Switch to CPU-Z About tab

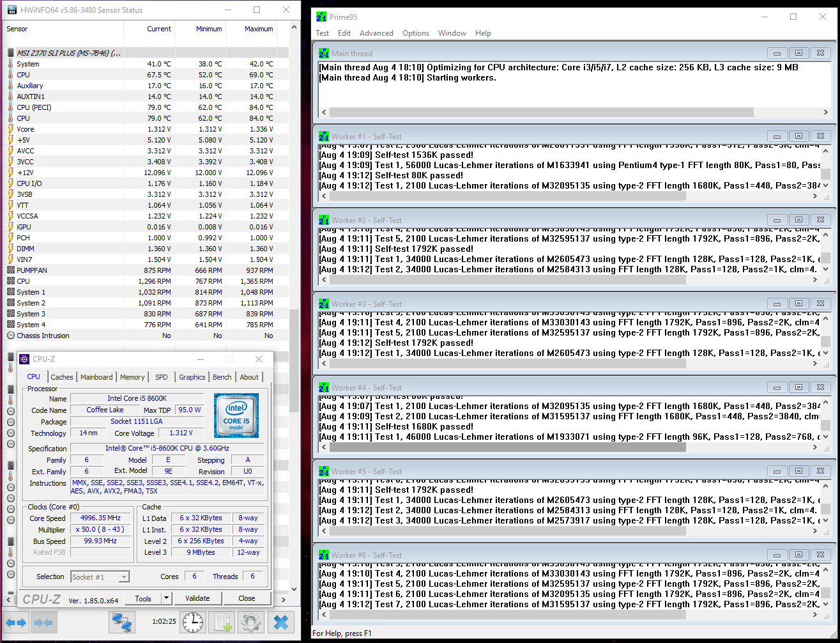(x=249, y=377)
